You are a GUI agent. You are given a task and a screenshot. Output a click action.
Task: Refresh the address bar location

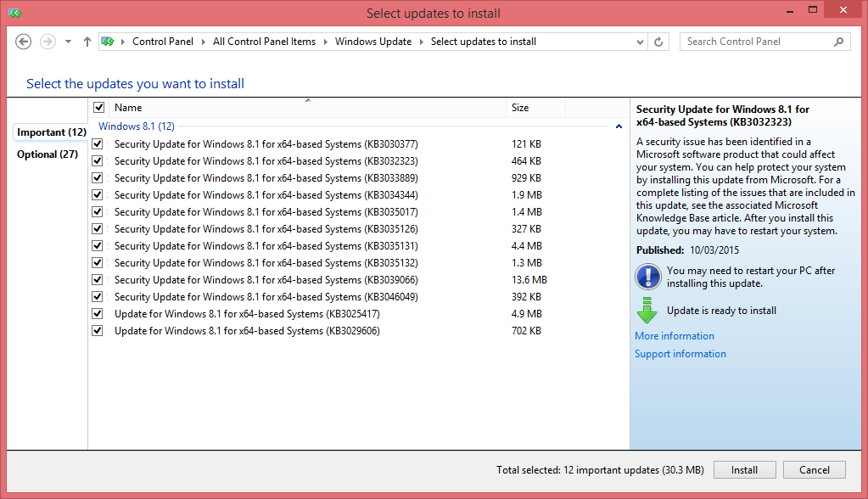[658, 42]
